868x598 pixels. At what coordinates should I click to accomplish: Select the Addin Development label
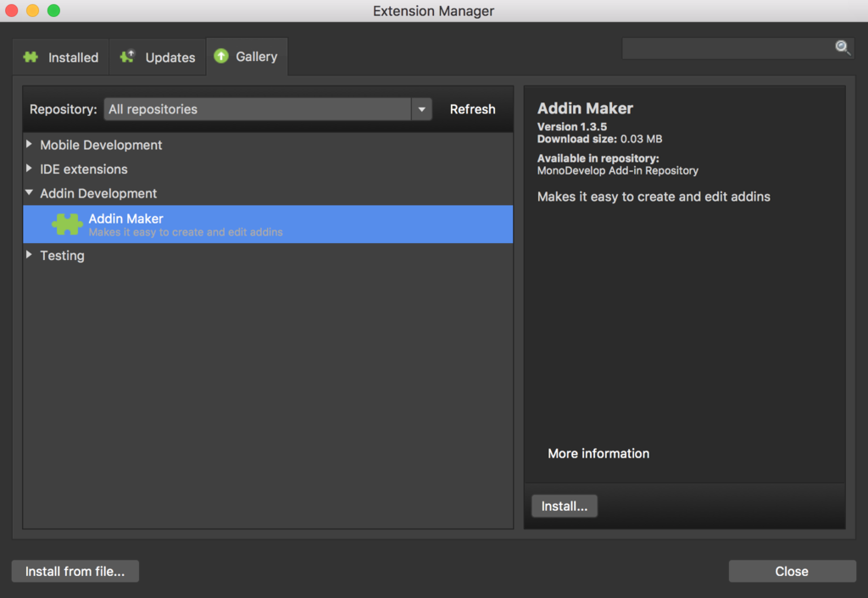(98, 194)
